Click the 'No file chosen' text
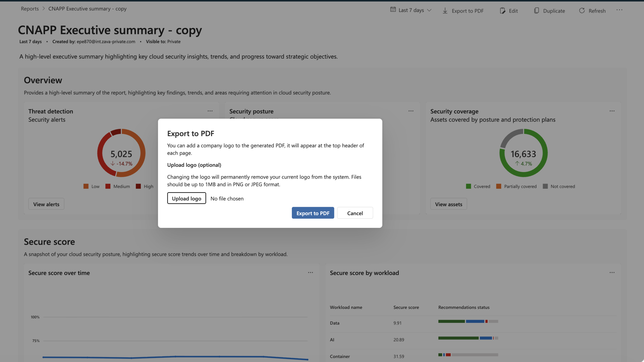Image resolution: width=644 pixels, height=362 pixels. (x=227, y=198)
